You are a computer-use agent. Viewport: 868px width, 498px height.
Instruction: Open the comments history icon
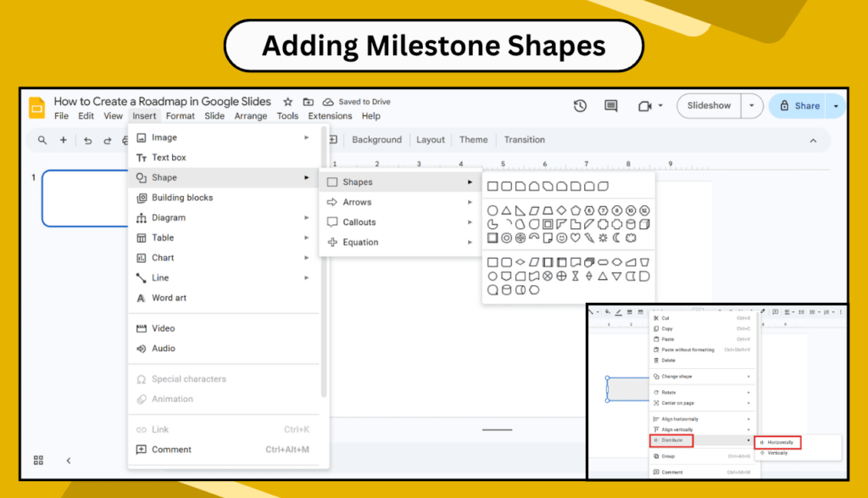click(611, 106)
